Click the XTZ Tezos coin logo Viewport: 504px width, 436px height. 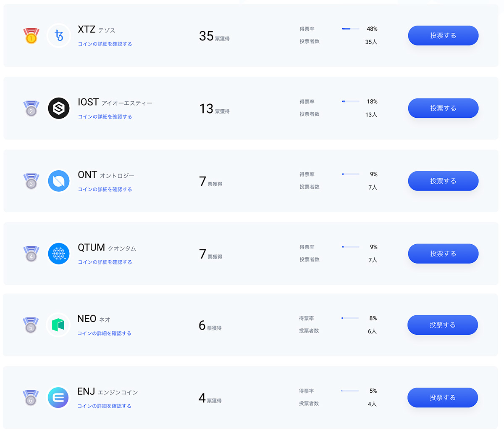[59, 36]
